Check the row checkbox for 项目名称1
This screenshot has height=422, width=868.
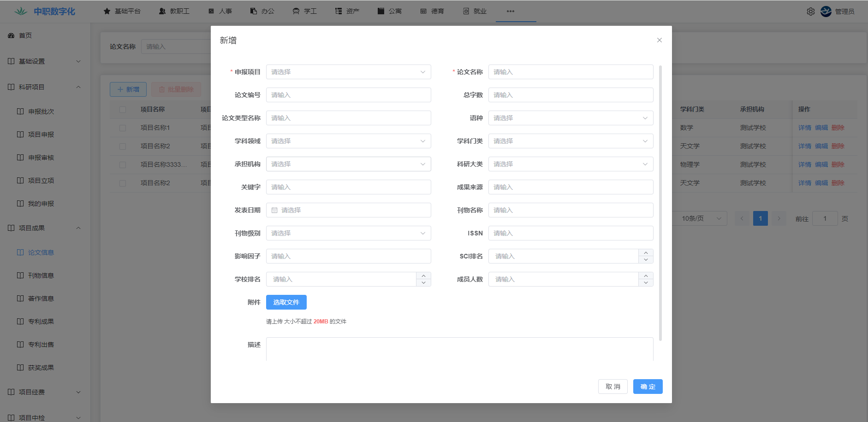tap(123, 128)
